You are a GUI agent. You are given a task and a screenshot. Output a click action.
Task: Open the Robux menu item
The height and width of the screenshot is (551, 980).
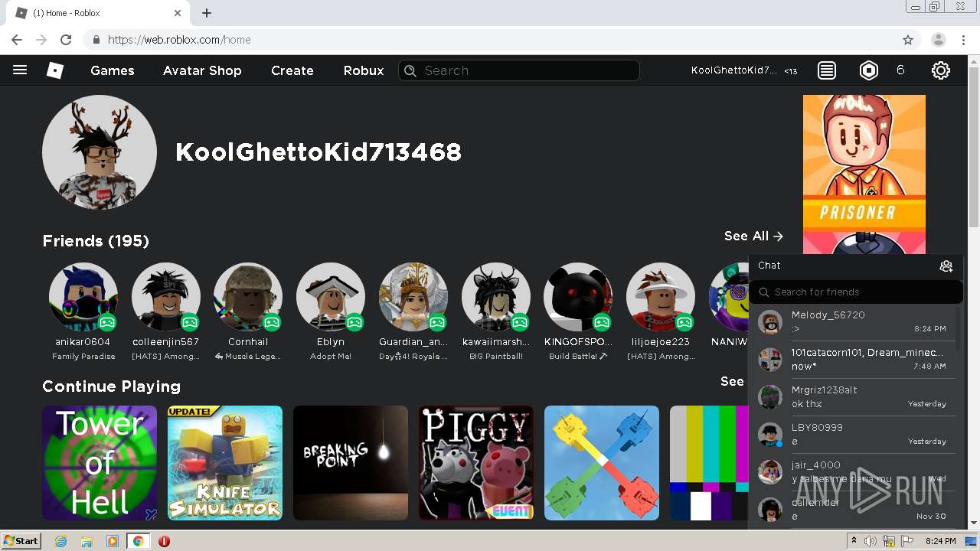tap(364, 70)
